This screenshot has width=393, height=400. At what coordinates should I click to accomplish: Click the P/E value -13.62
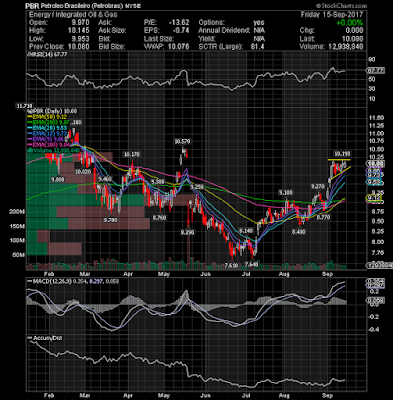pyautogui.click(x=179, y=23)
